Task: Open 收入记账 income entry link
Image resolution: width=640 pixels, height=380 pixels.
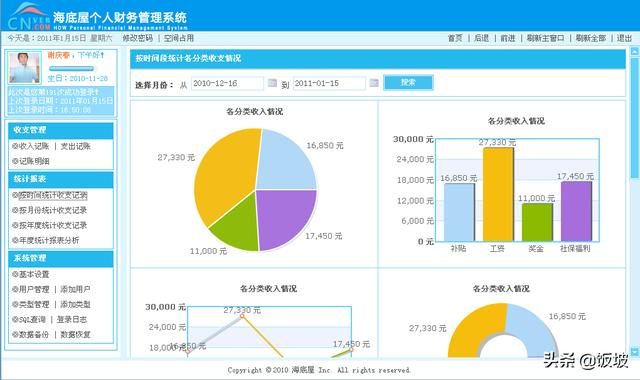Action: tap(34, 146)
